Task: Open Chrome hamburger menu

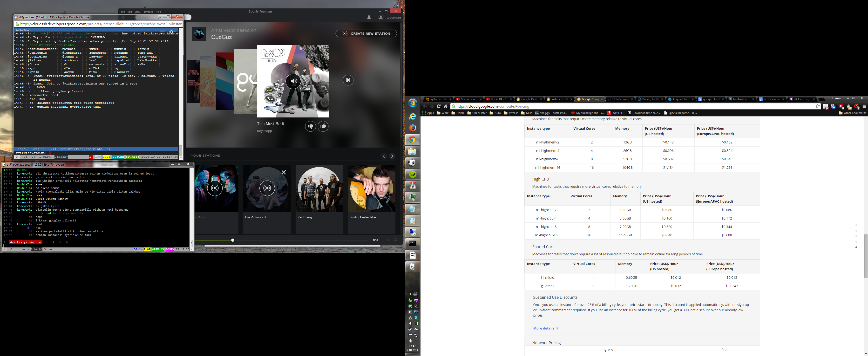Action: click(x=864, y=106)
